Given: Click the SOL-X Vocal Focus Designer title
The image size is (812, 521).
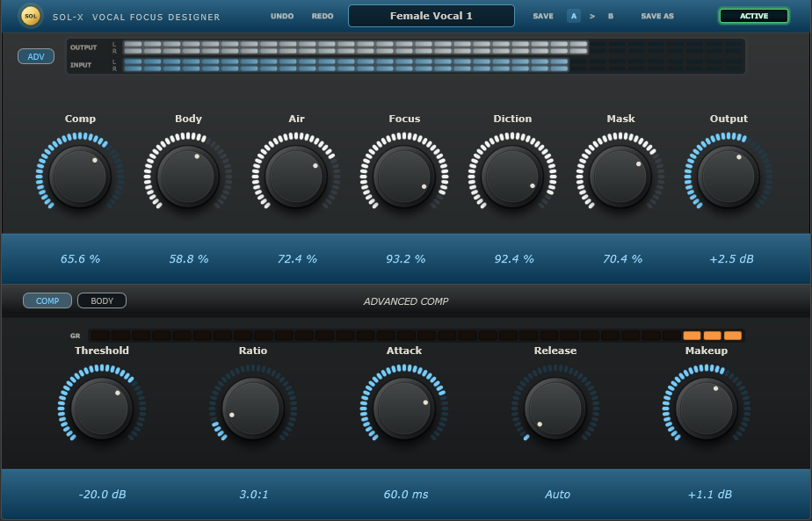Looking at the screenshot, I should click(136, 17).
